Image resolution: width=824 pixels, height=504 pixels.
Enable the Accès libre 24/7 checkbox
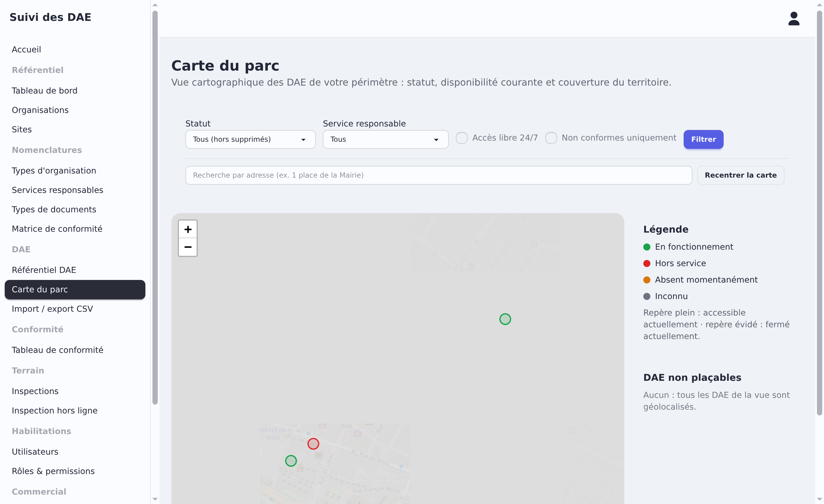click(461, 138)
